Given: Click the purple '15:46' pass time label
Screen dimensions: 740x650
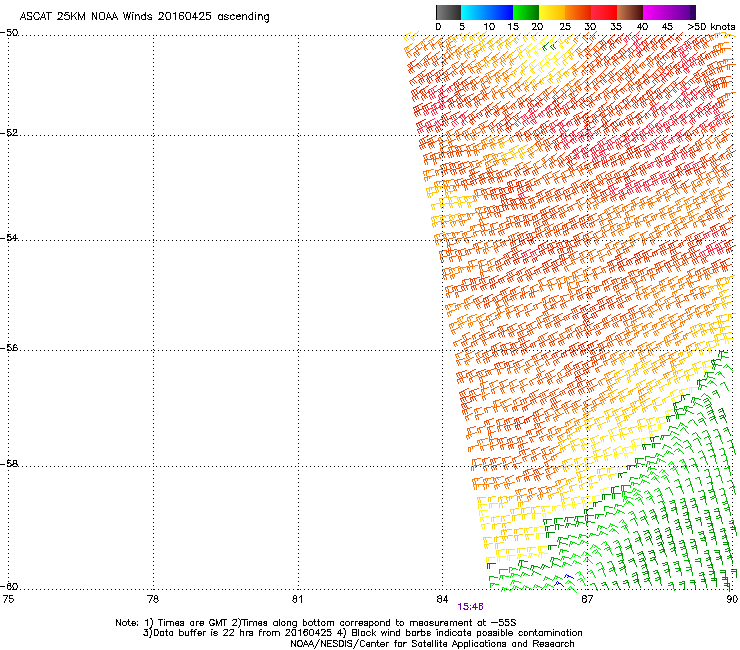Looking at the screenshot, I should pos(471,607).
